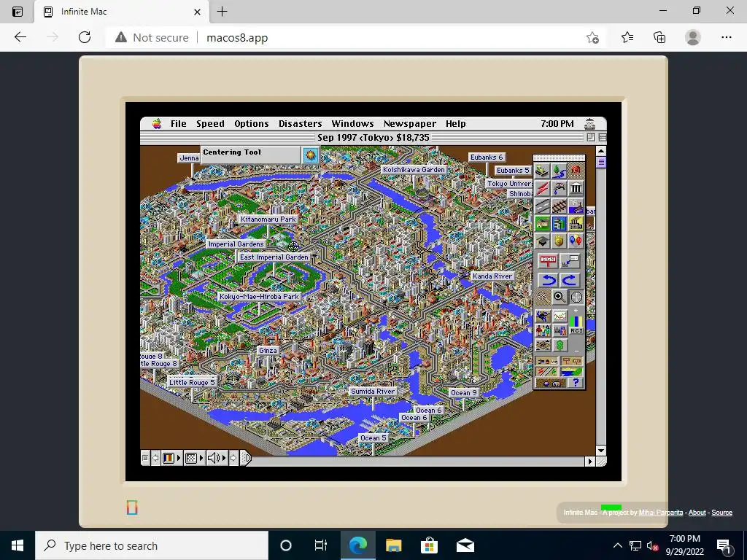Select the Ports tool
The width and height of the screenshot is (747, 560).
click(576, 206)
